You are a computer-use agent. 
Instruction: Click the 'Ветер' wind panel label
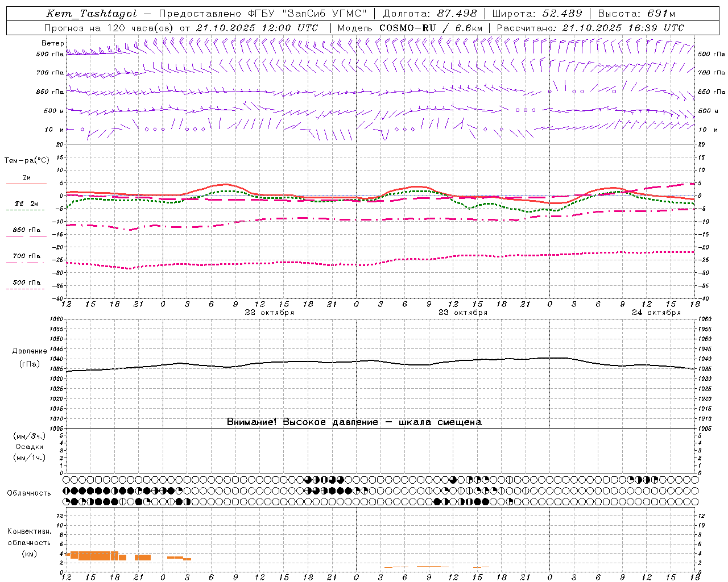click(x=53, y=43)
